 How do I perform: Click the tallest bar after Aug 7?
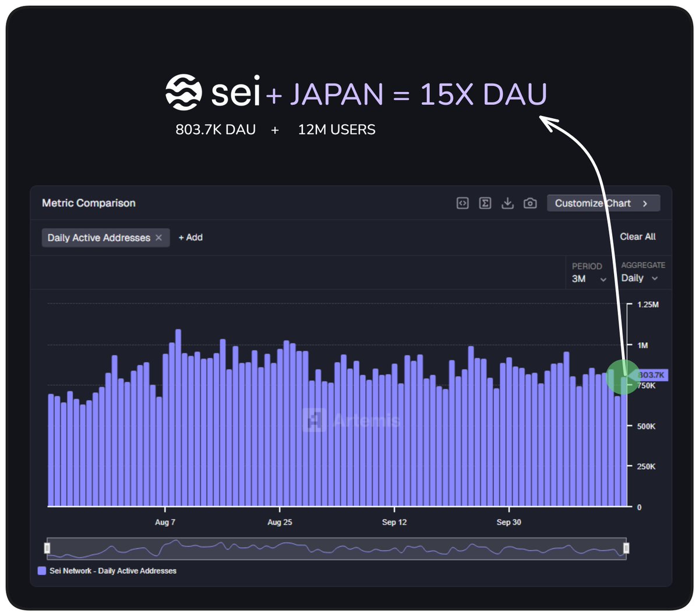point(178,418)
